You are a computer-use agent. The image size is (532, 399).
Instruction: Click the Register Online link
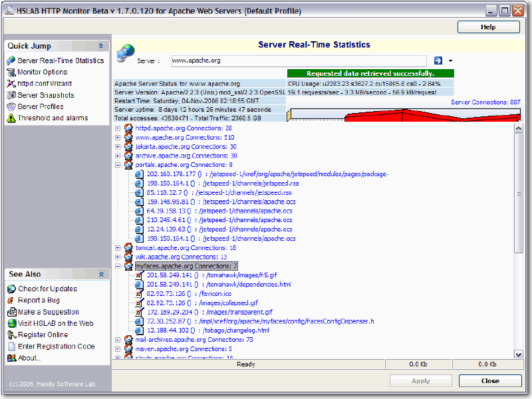click(43, 335)
